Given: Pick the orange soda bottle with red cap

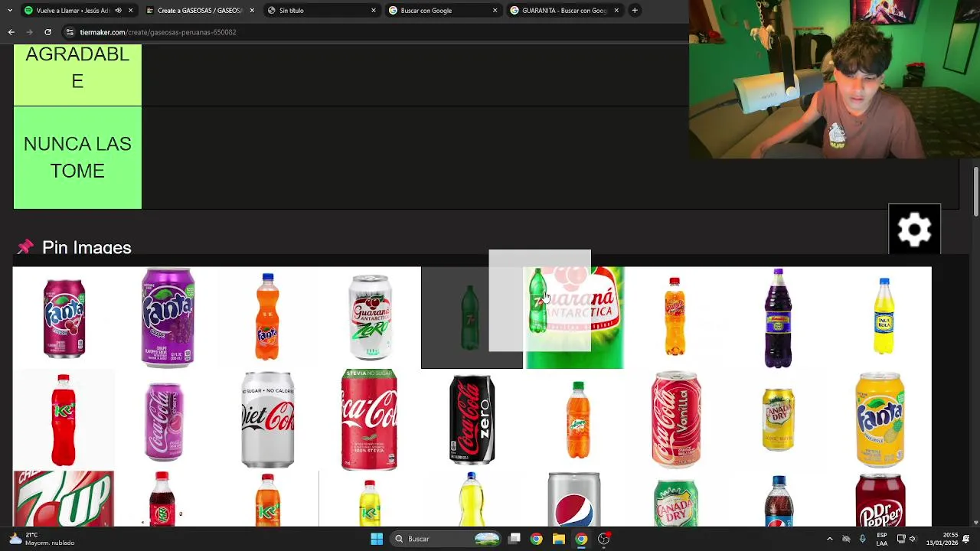Looking at the screenshot, I should (x=675, y=317).
